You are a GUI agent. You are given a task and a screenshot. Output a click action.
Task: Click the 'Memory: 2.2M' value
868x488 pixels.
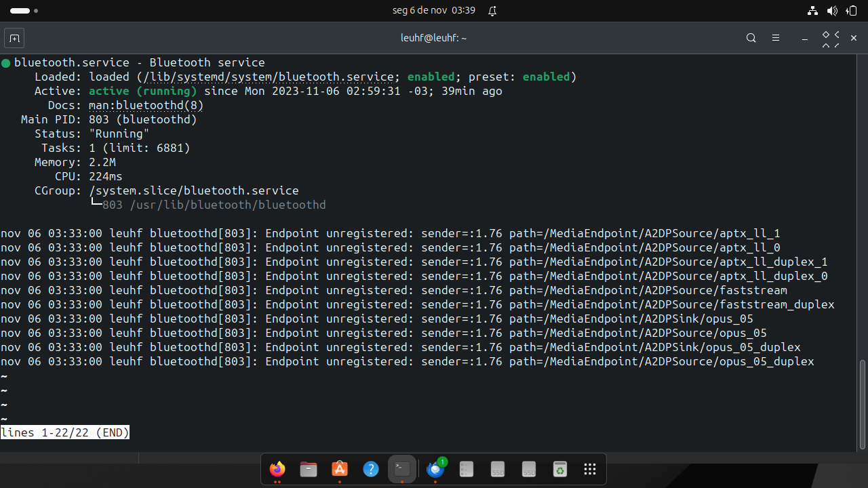(102, 162)
